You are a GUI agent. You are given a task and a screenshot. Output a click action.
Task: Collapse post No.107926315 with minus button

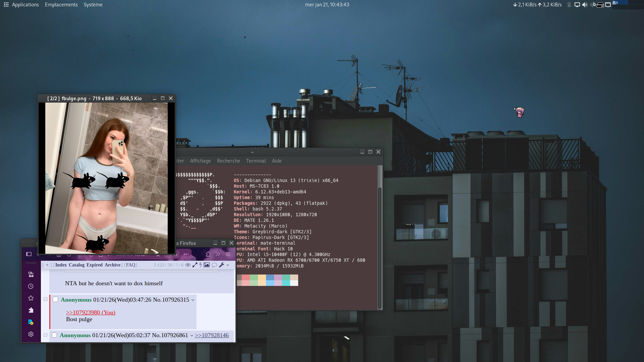pyautogui.click(x=46, y=299)
